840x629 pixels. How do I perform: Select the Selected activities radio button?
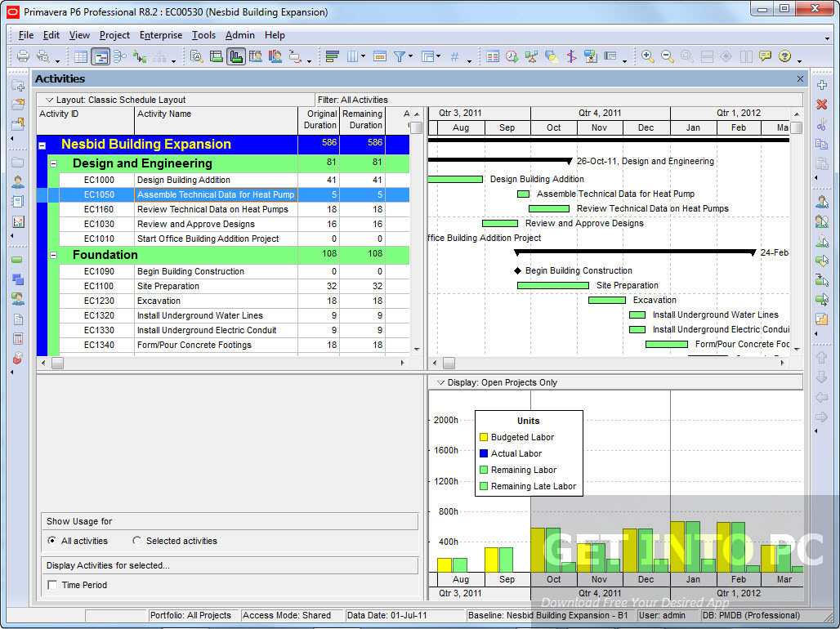137,541
